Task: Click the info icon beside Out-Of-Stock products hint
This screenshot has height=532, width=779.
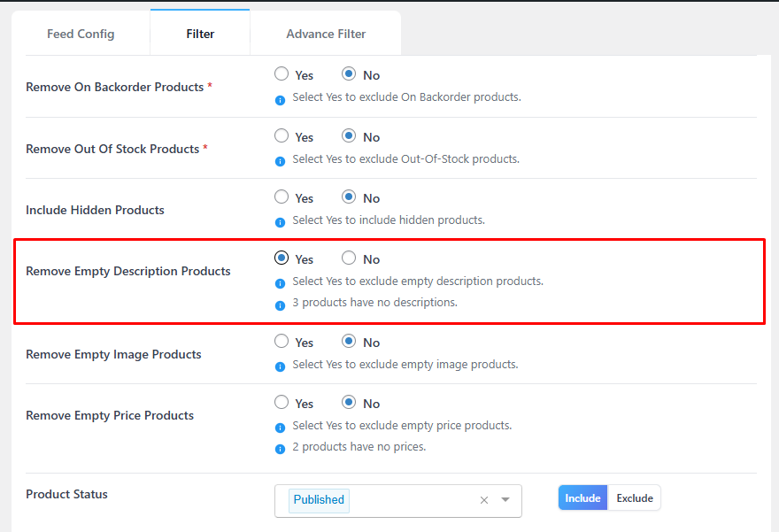Action: coord(280,161)
